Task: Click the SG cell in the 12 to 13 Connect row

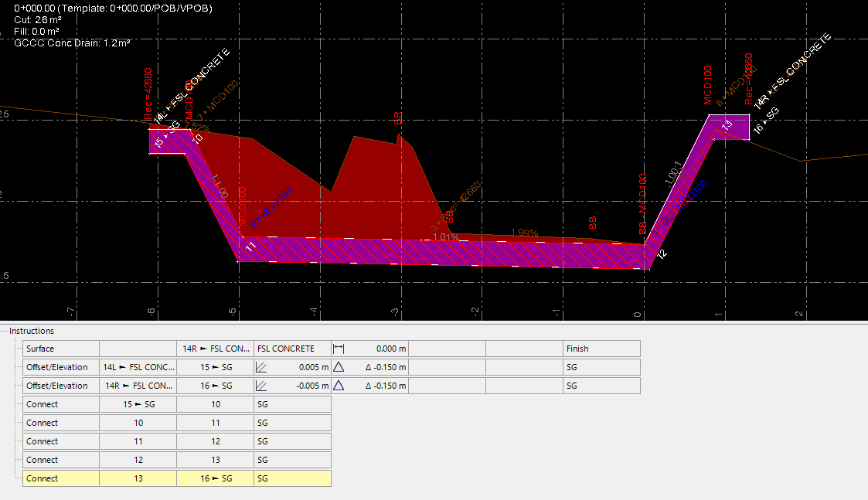Action: point(292,460)
